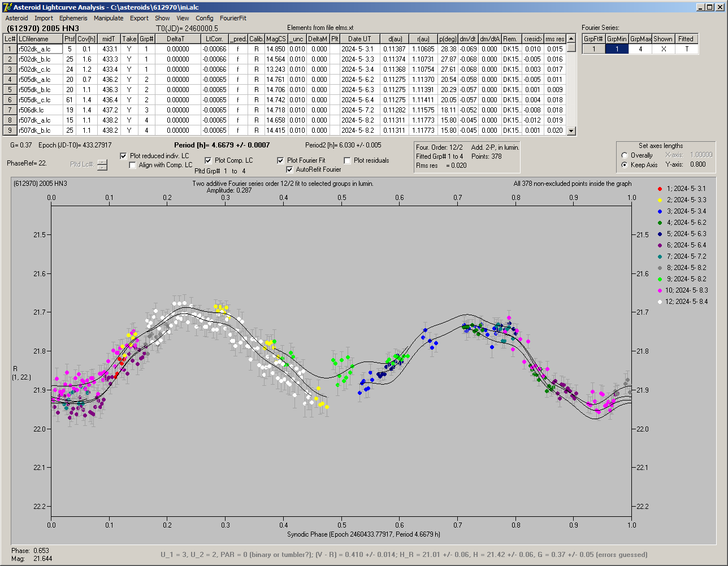Click the Date UT column header
728x566 pixels.
[359, 39]
